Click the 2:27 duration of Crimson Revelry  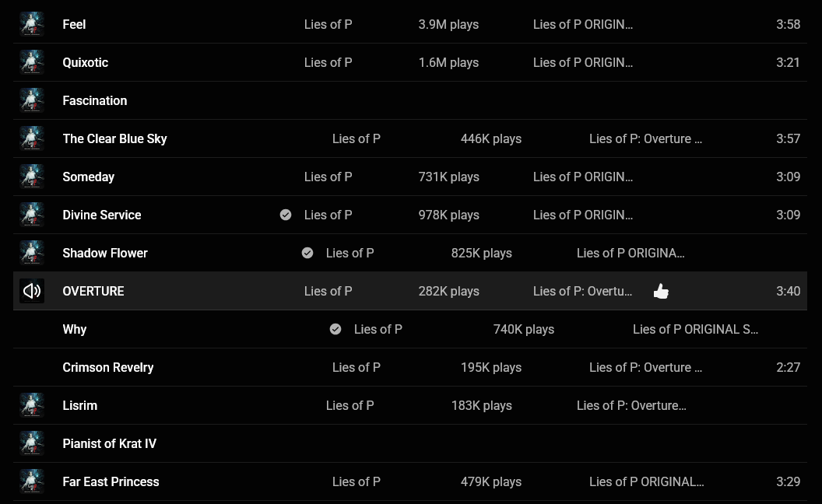(x=788, y=367)
